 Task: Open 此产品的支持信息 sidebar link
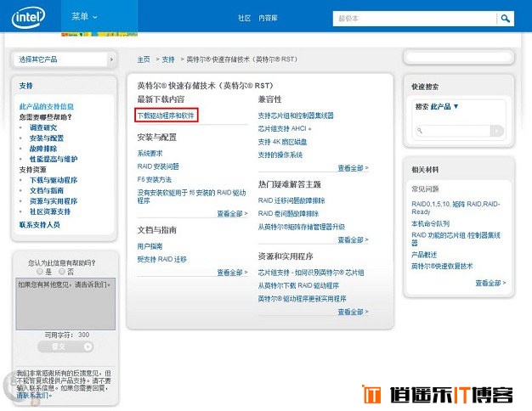click(x=47, y=106)
